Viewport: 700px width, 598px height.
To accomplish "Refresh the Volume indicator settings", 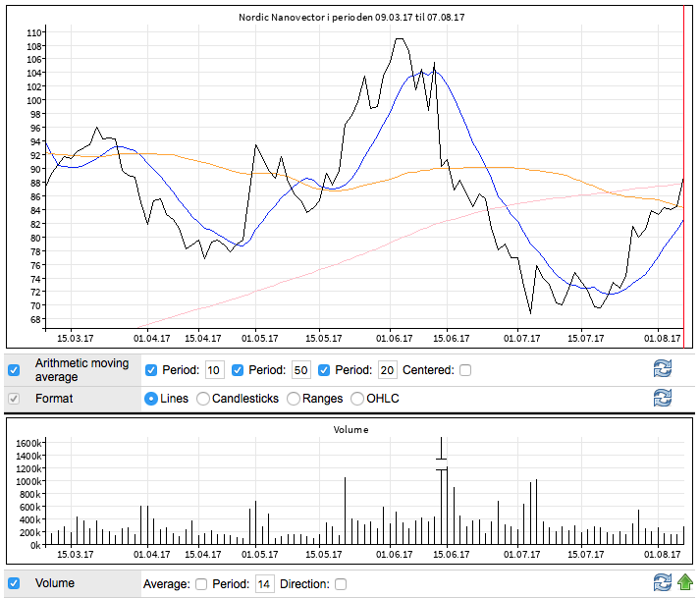I will [x=663, y=582].
